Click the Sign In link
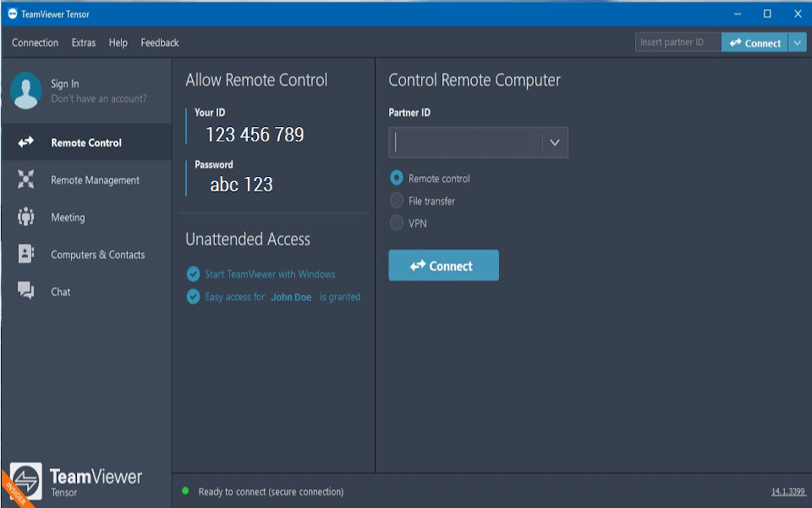 65,84
